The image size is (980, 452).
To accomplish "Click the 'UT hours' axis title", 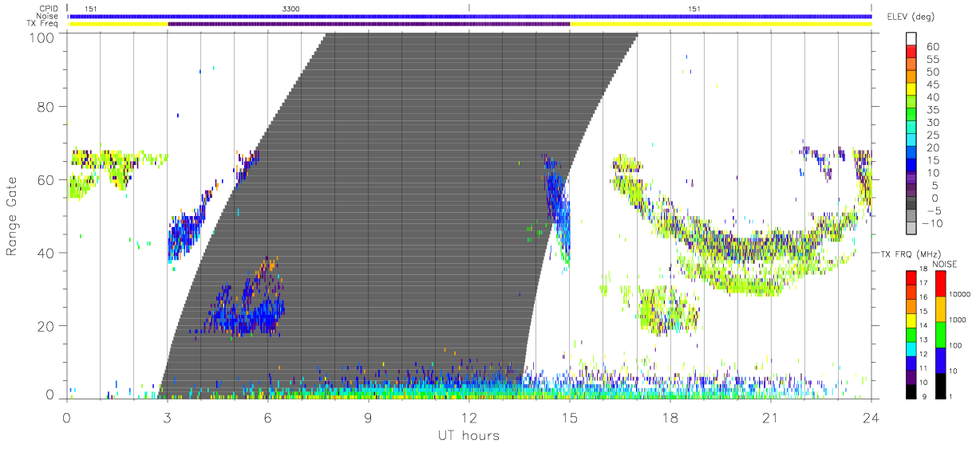I will click(468, 435).
